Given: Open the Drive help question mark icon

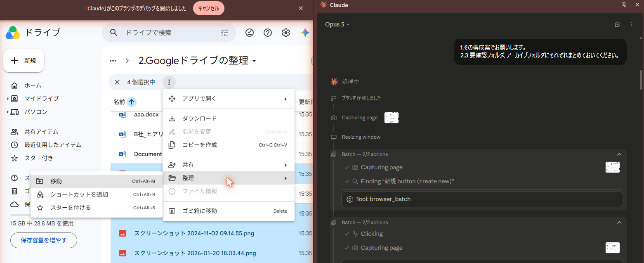Looking at the screenshot, I should click(x=267, y=33).
